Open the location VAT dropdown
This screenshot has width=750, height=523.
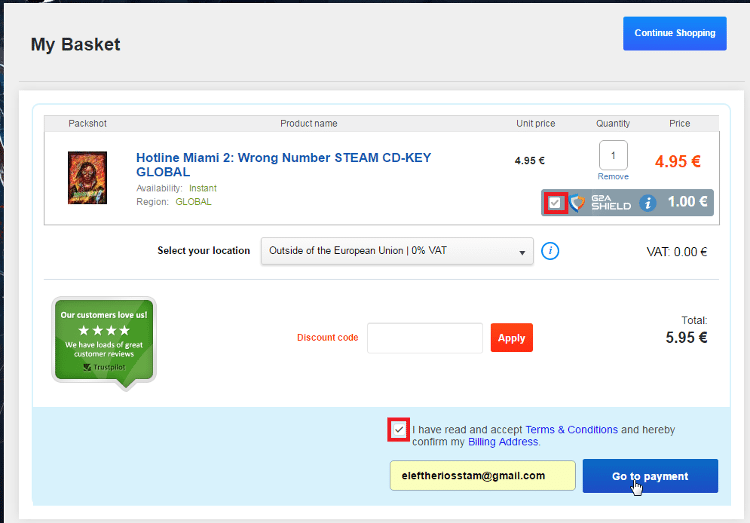[397, 251]
